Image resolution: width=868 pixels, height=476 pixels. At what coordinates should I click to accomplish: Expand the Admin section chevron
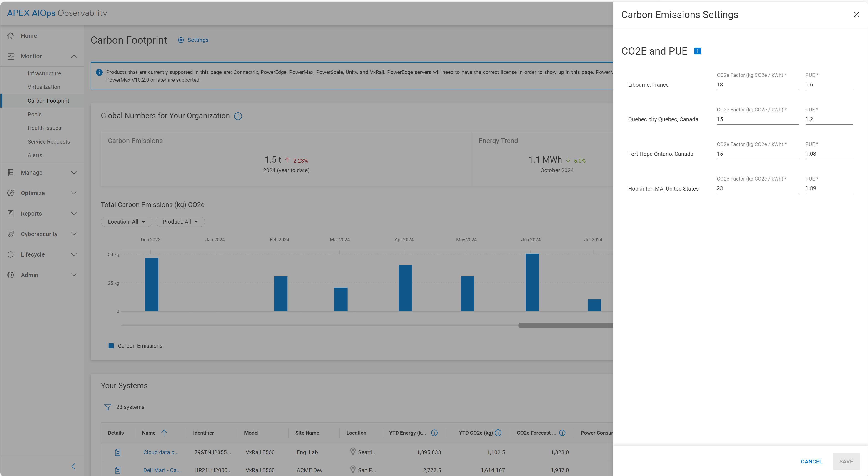[x=74, y=275]
